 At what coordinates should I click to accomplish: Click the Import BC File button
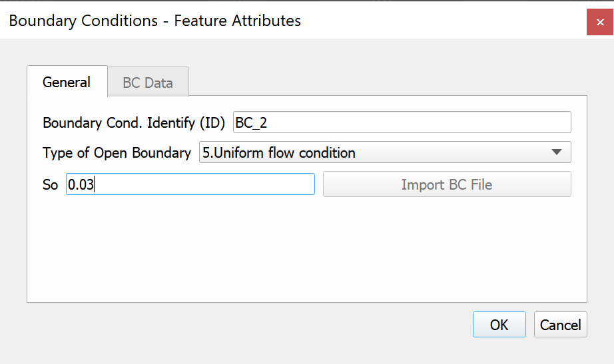[x=446, y=184]
